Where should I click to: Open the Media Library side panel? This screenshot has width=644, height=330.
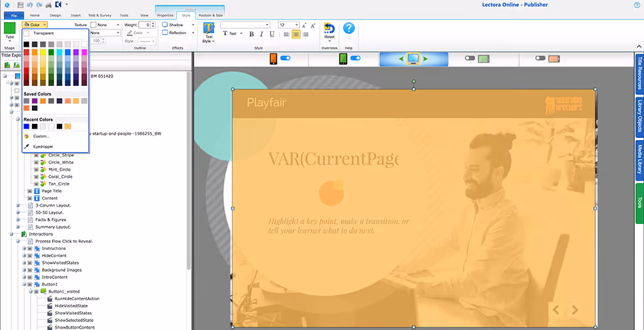pyautogui.click(x=639, y=160)
